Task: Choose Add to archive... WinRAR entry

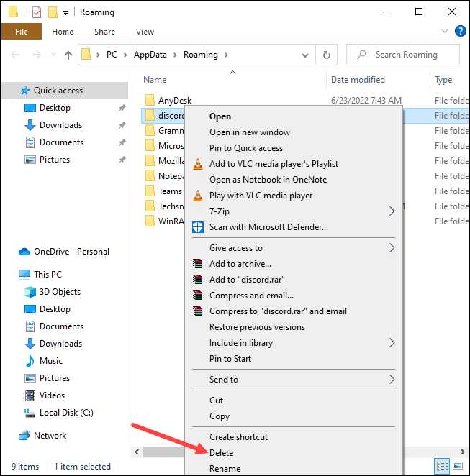Action: pos(240,264)
